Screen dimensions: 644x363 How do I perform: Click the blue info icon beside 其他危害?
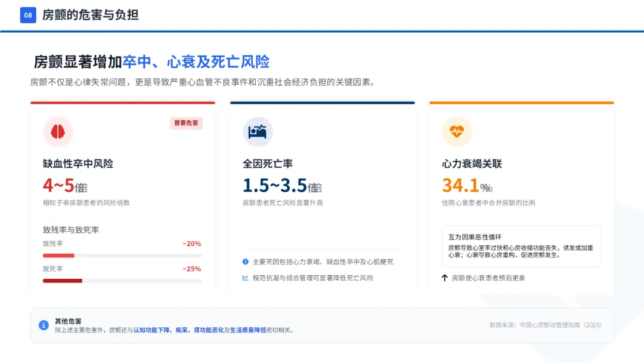click(44, 325)
